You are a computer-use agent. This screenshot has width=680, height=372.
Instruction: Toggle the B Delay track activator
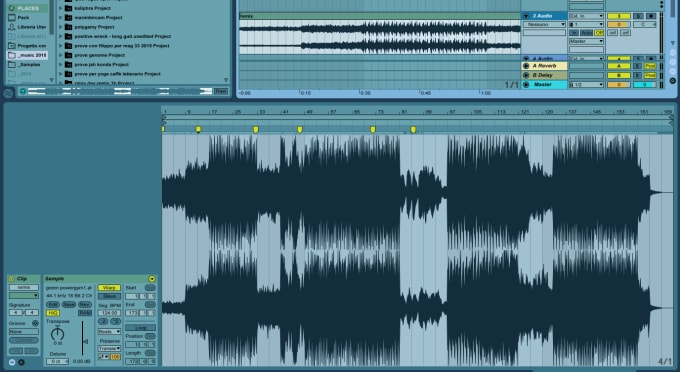[619, 75]
